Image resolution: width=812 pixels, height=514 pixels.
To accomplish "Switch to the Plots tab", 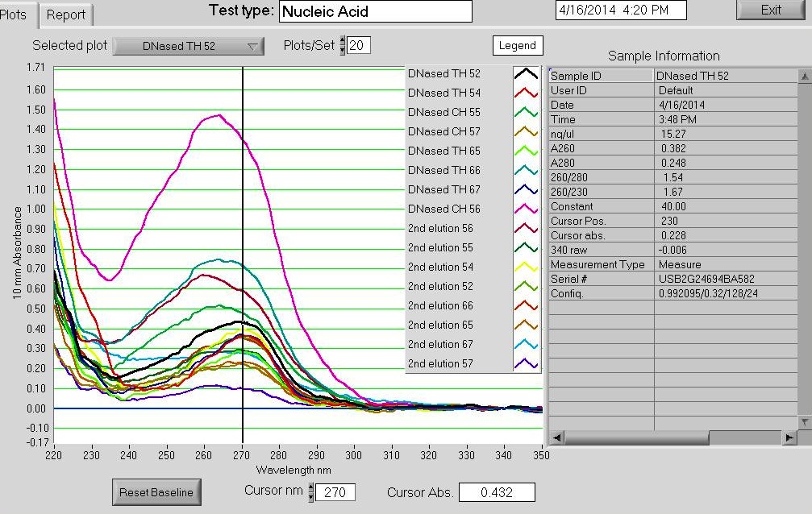I will click(16, 15).
